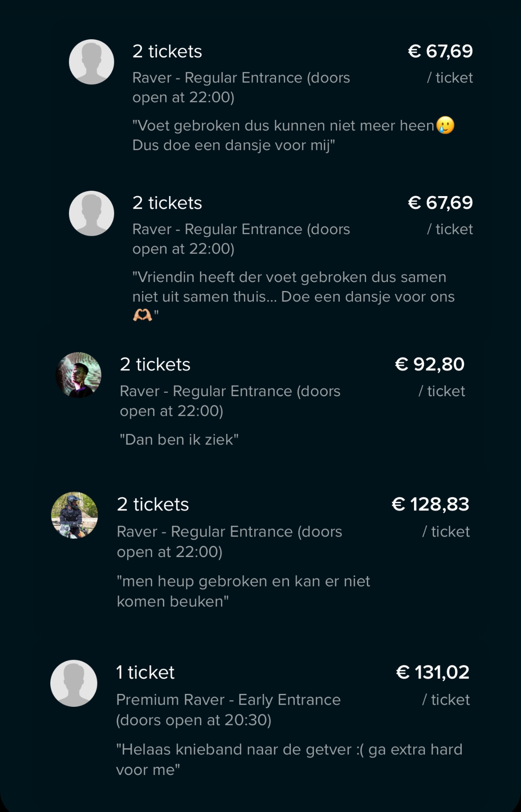The width and height of the screenshot is (521, 812).
Task: Choose the €131,02 single ticket offer
Action: tap(432, 673)
